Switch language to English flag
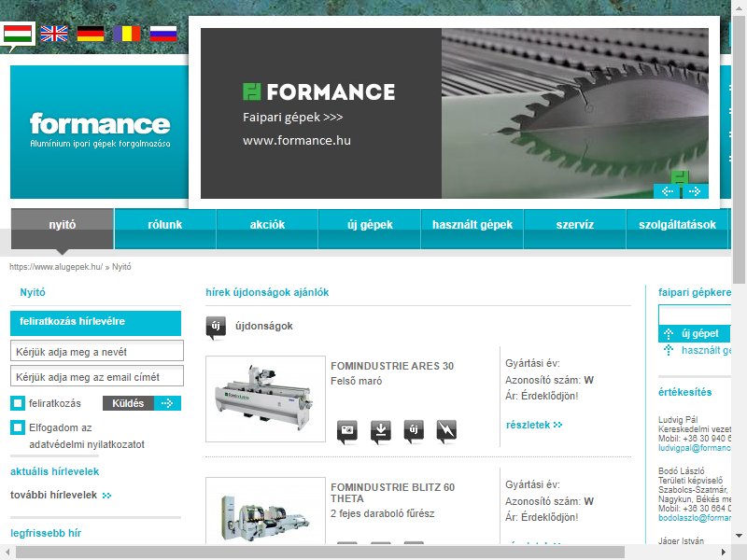Viewport: 747px width, 560px height. point(54,34)
